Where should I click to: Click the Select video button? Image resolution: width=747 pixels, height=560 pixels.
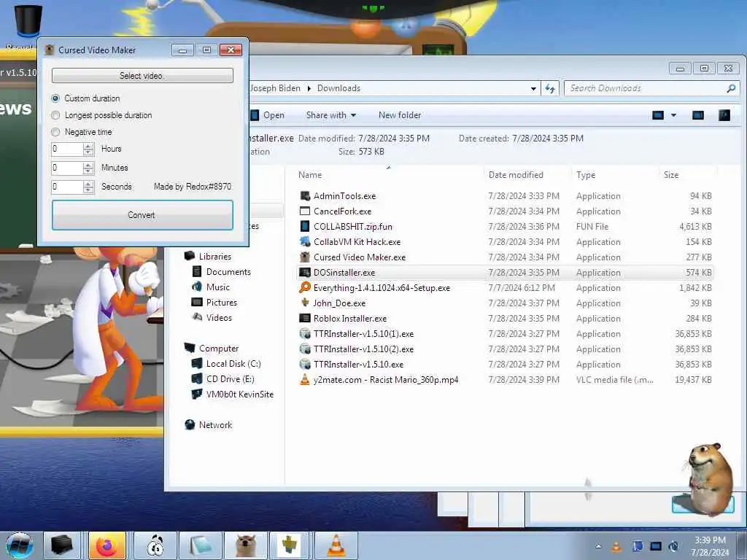click(142, 76)
